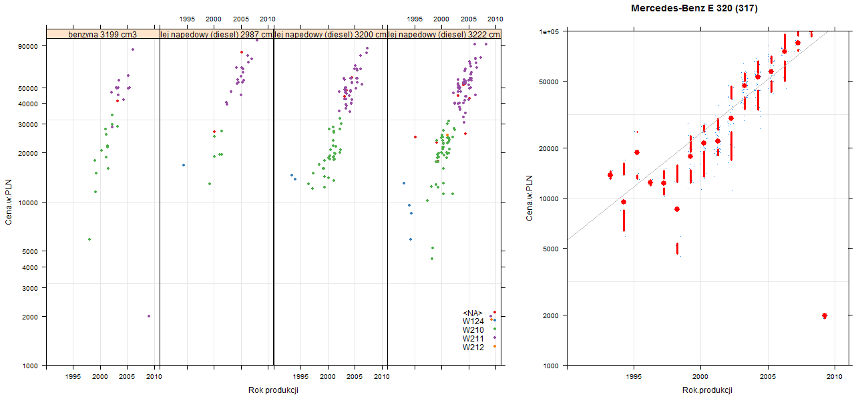Click the "1e+05" tick on the right chart
Viewport: 868px width, 401px height.
[549, 31]
